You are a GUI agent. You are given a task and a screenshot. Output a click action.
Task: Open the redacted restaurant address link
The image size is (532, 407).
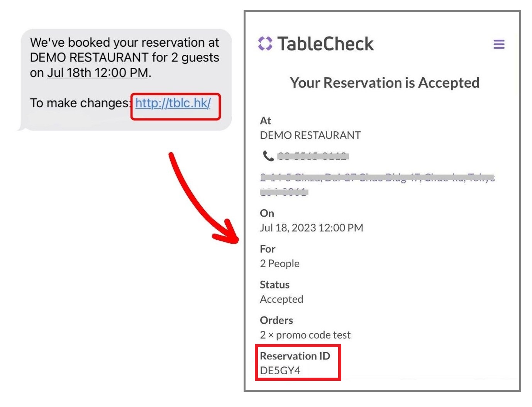point(377,178)
